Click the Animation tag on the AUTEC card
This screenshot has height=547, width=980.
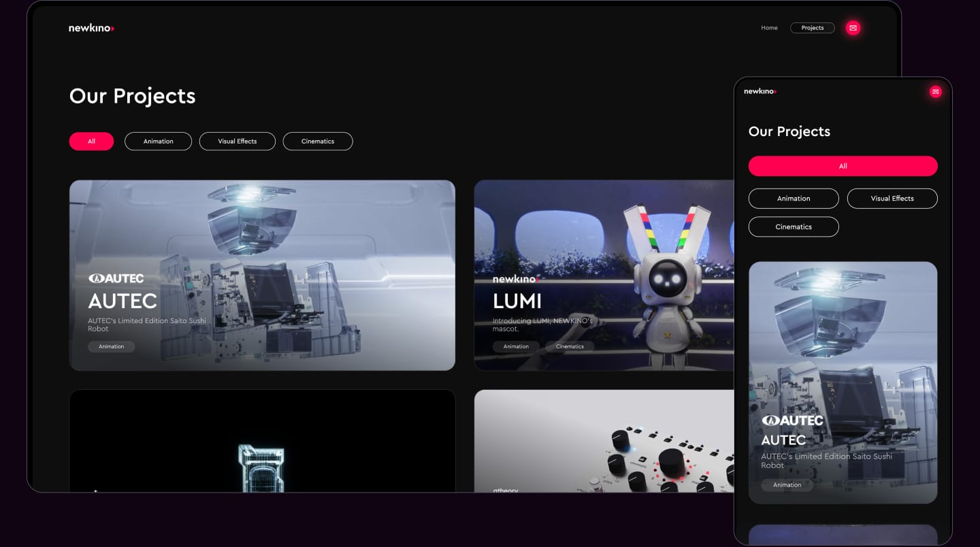(x=111, y=346)
